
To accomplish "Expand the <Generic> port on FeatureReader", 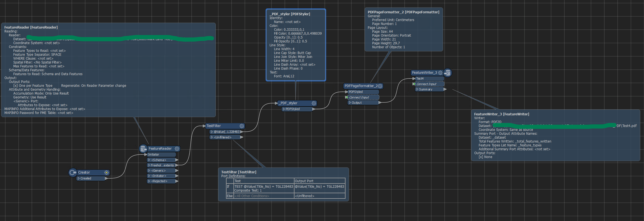I will (x=149, y=171).
